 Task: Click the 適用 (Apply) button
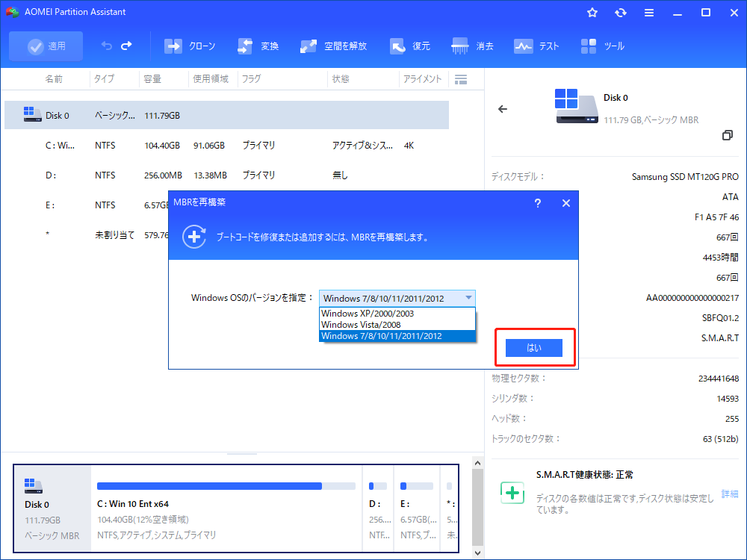46,46
